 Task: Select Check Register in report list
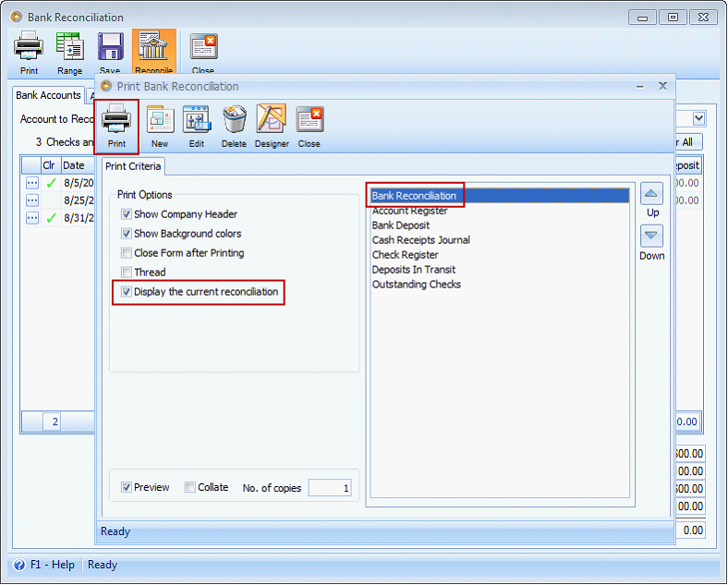coord(405,255)
